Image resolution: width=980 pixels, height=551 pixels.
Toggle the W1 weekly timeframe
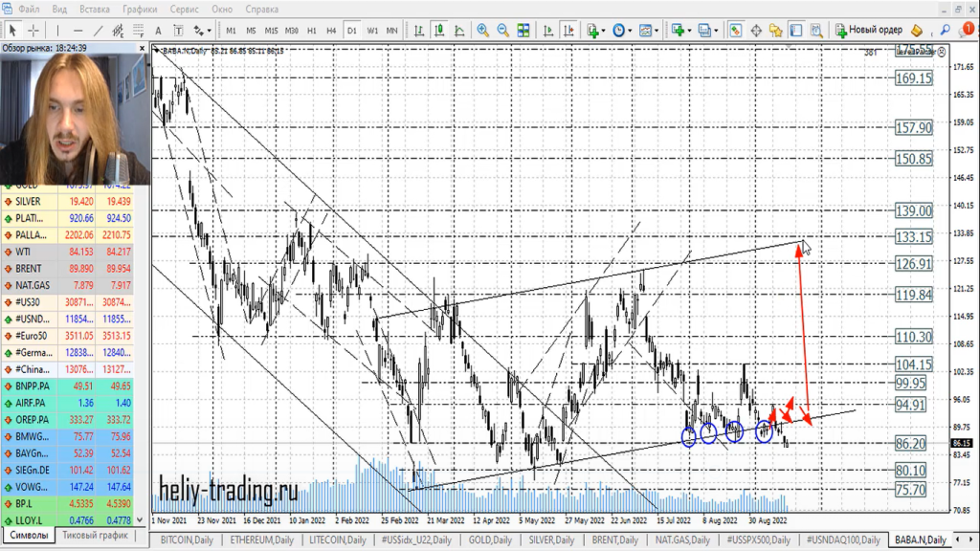tap(372, 31)
